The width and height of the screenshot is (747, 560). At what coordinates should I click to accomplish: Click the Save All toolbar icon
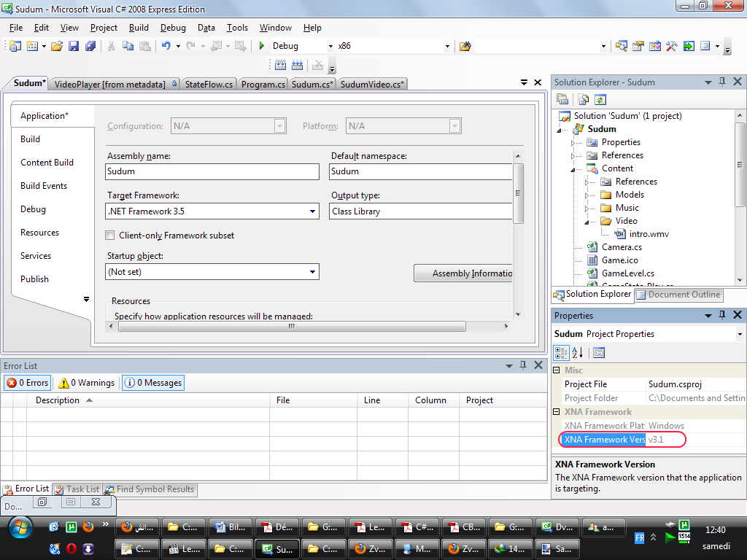click(x=90, y=46)
